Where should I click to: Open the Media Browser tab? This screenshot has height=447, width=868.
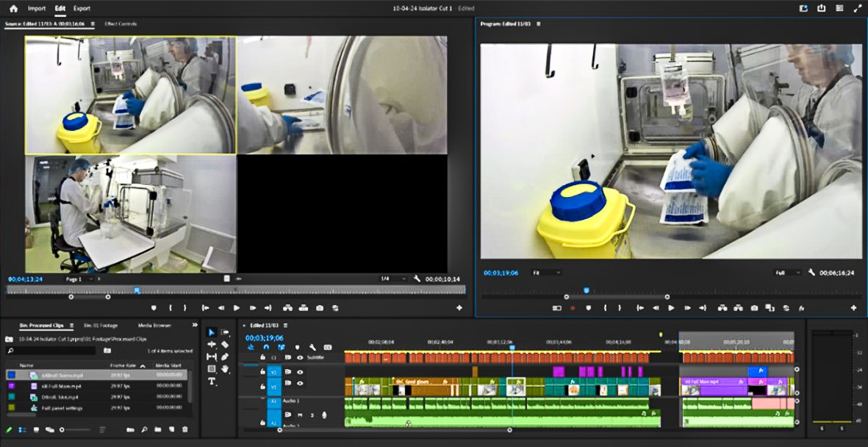click(x=154, y=325)
